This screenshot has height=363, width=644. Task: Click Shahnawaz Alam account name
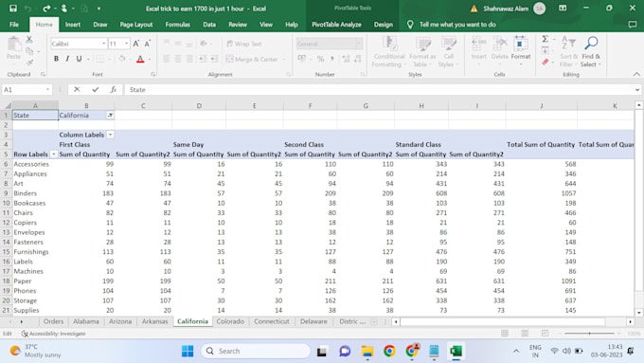pos(506,9)
